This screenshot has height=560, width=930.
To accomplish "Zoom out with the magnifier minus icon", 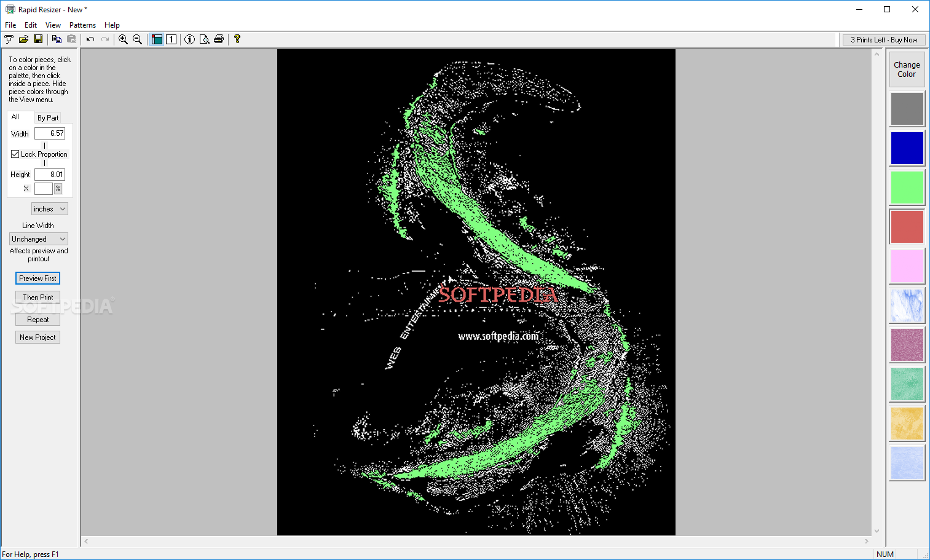I will [x=138, y=39].
